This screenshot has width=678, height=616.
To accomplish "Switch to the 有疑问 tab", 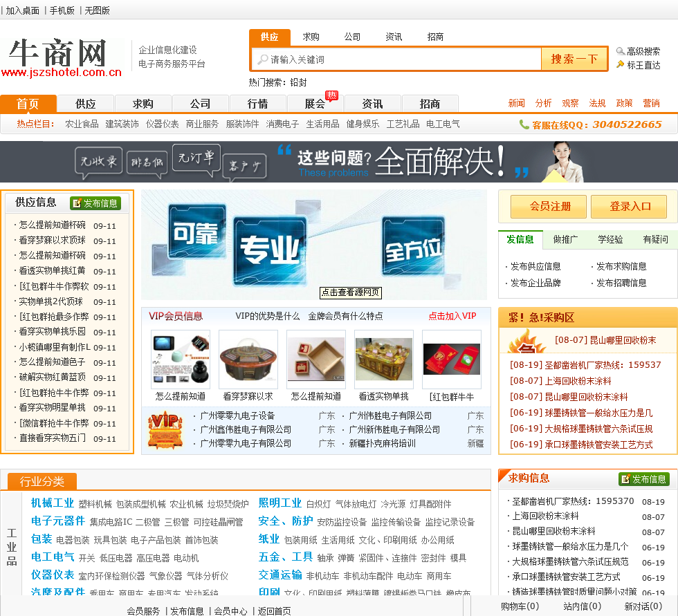I will 655,239.
